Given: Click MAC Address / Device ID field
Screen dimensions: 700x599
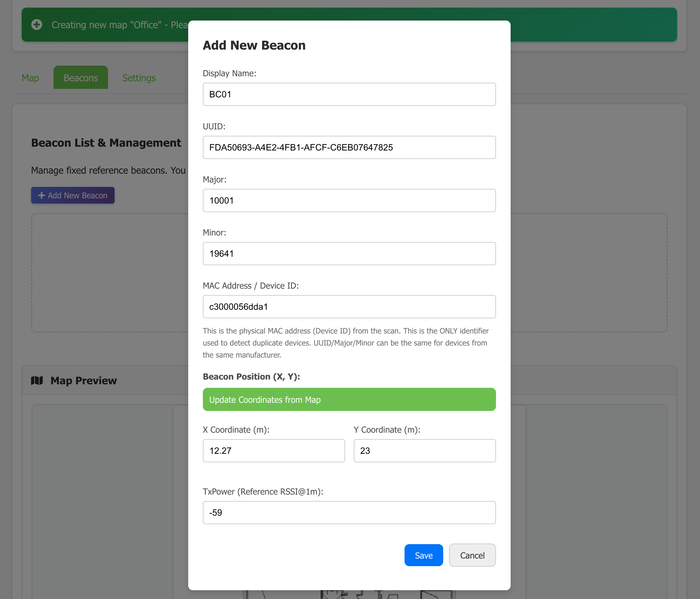Looking at the screenshot, I should (349, 307).
